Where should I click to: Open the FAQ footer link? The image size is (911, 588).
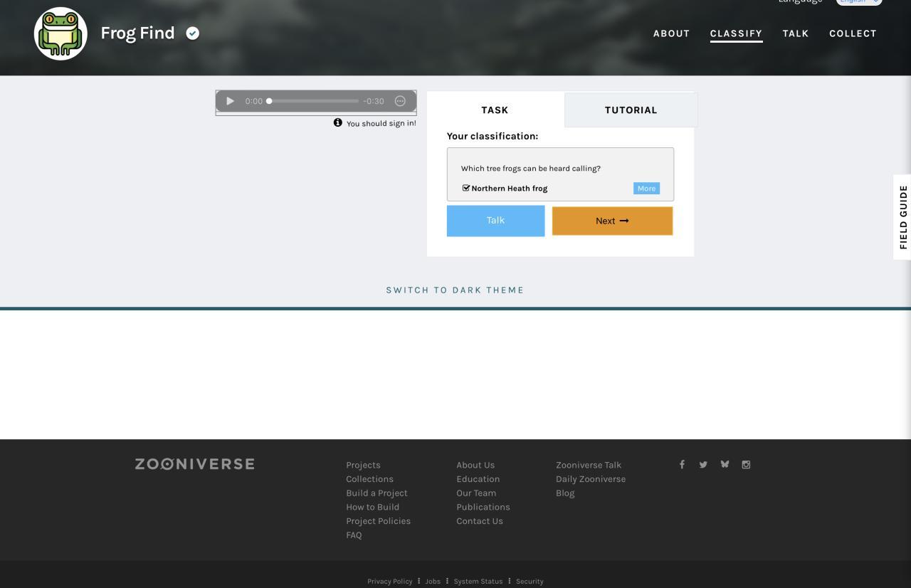(x=354, y=535)
